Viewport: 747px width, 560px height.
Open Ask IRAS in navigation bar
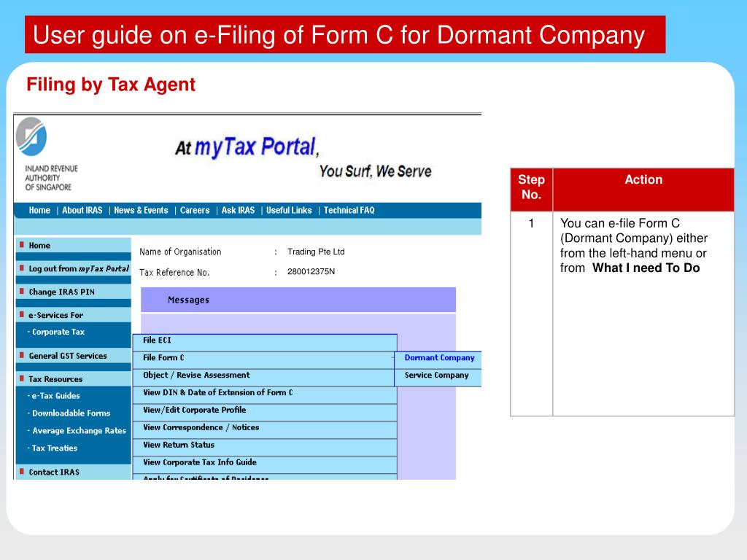239,210
